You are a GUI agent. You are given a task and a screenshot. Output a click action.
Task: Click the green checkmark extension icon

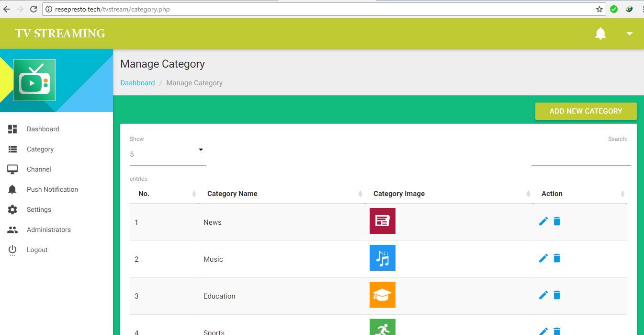[614, 9]
